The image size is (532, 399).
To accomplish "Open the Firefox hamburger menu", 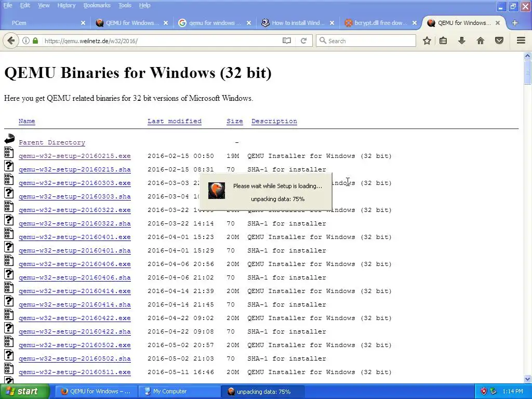I will tap(521, 41).
